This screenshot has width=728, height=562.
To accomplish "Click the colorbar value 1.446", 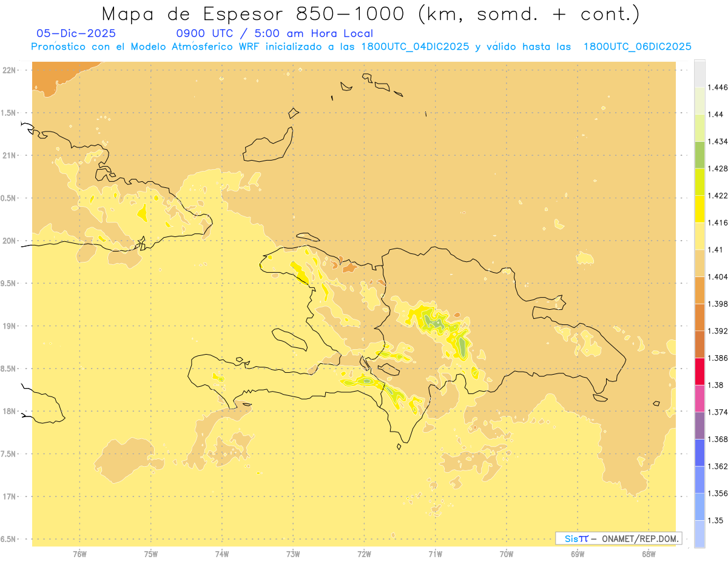I will pos(718,87).
